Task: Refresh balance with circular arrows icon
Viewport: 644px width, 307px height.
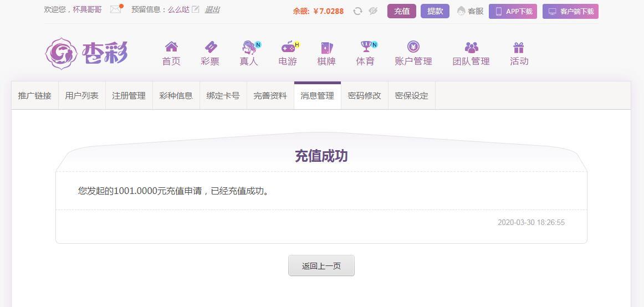Action: click(x=357, y=11)
